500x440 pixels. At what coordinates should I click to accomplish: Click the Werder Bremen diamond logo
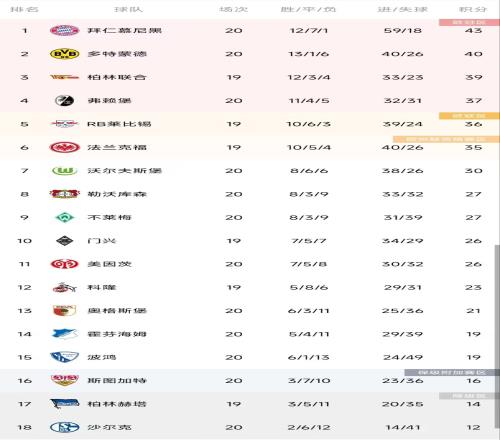click(x=64, y=217)
